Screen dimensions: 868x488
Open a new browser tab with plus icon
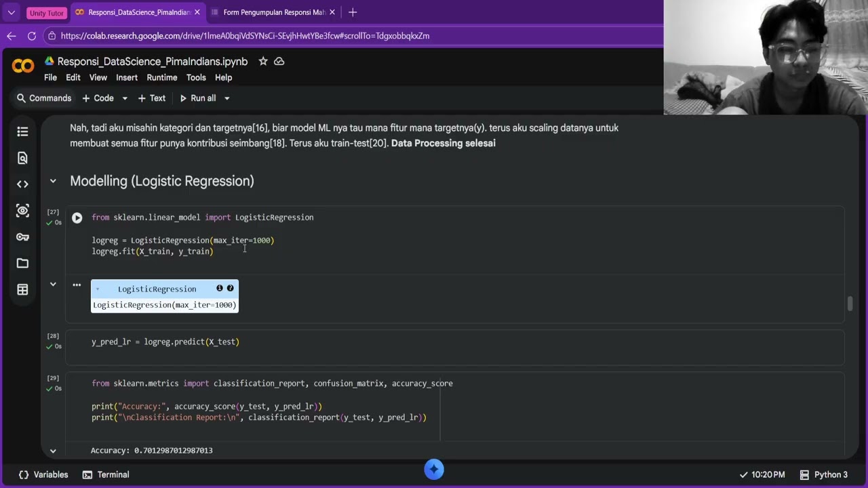(x=353, y=12)
